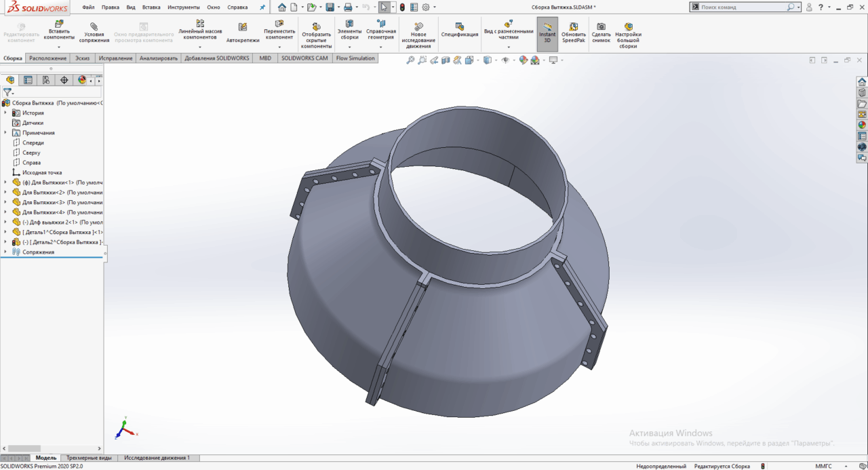Click the Open file icon
The width and height of the screenshot is (868, 470).
pyautogui.click(x=311, y=7)
